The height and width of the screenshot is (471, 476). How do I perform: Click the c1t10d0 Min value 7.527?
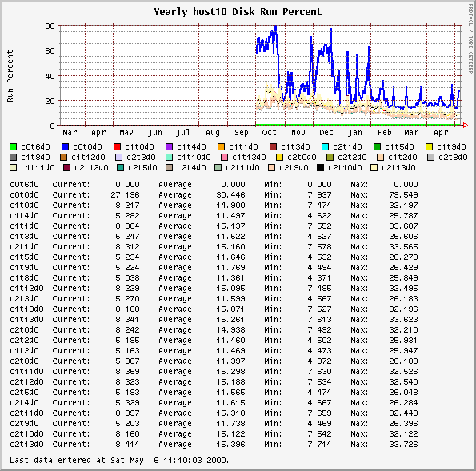(319, 309)
